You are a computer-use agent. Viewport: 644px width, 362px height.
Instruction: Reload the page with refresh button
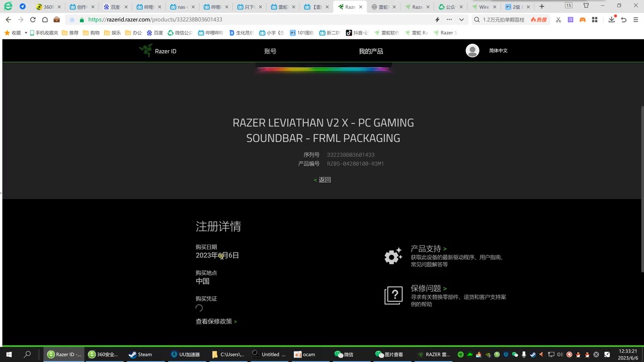33,20
